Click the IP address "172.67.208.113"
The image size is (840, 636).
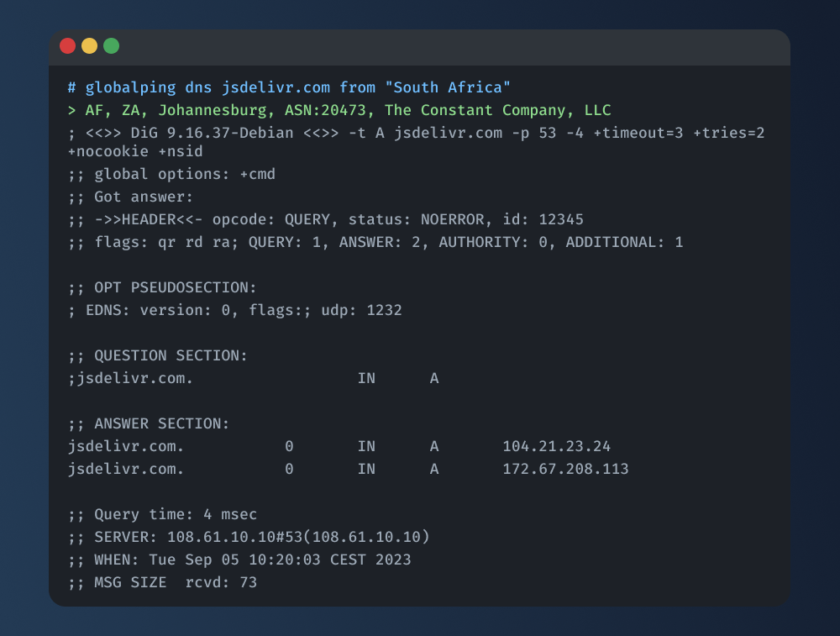(x=565, y=469)
